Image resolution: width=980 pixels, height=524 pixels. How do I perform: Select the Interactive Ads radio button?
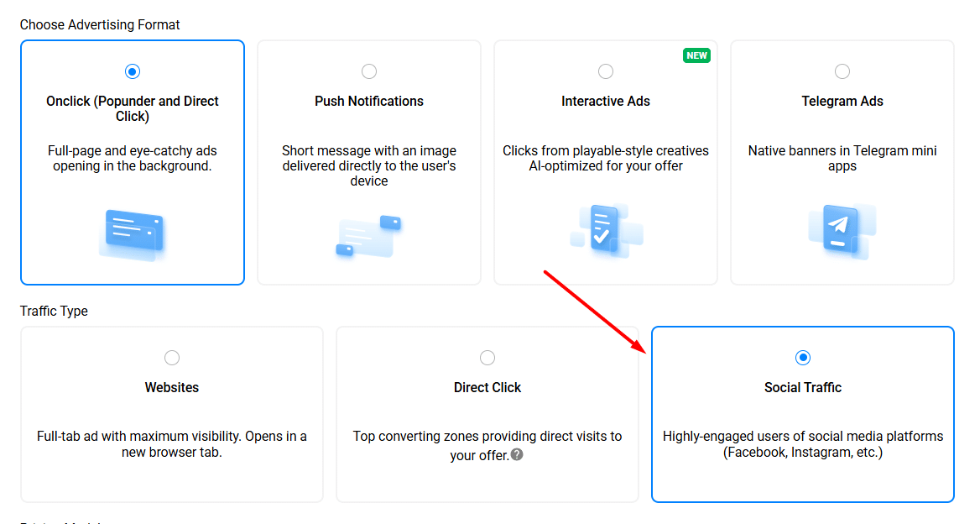tap(606, 71)
